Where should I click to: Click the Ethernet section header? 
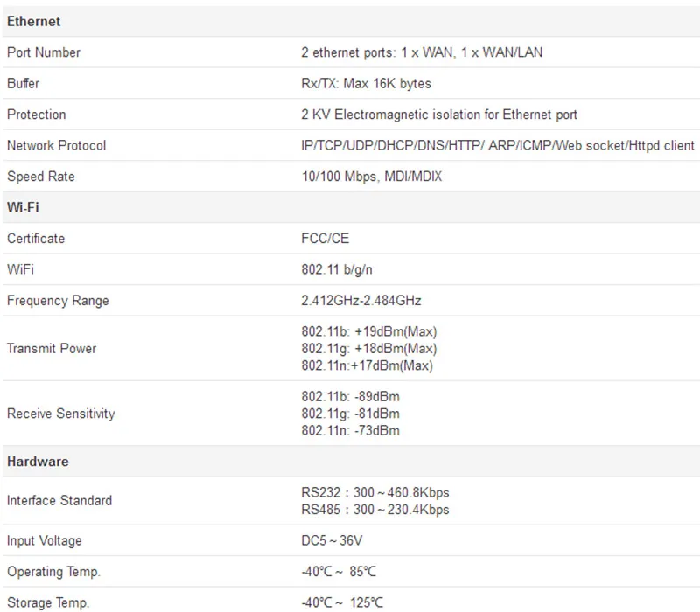[33, 21]
